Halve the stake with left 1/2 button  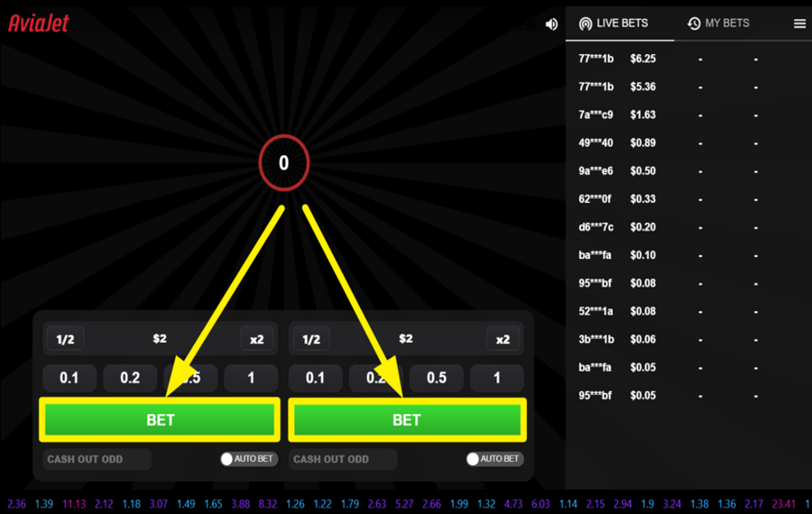click(x=65, y=339)
